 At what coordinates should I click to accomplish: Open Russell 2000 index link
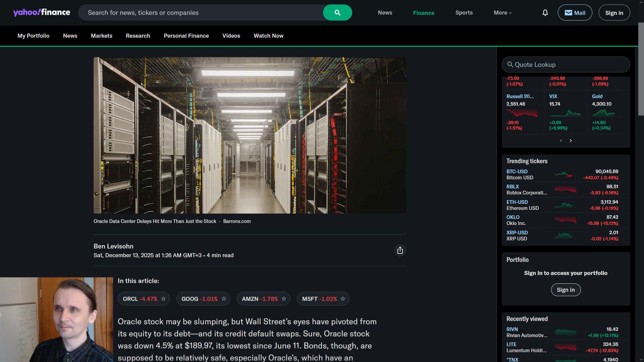(520, 96)
